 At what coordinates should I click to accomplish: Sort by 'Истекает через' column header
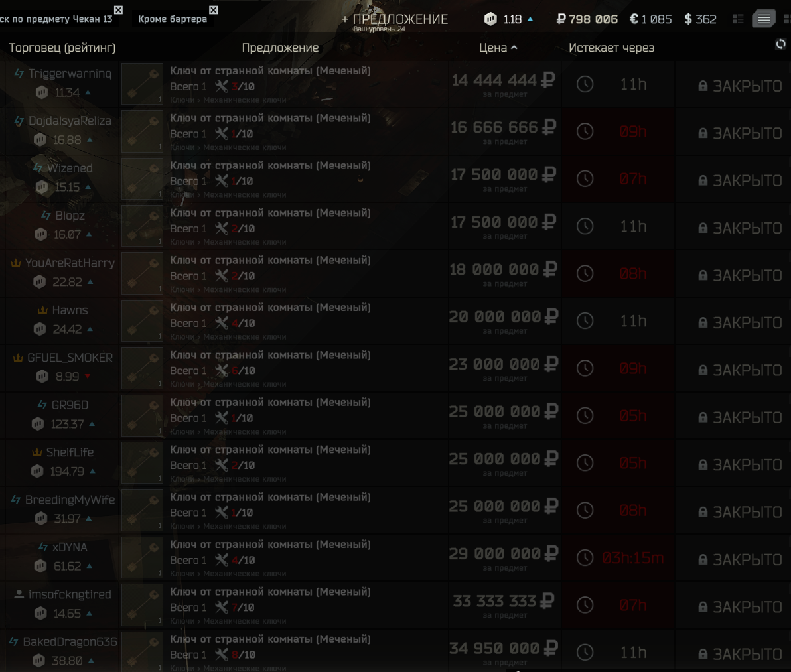611,48
